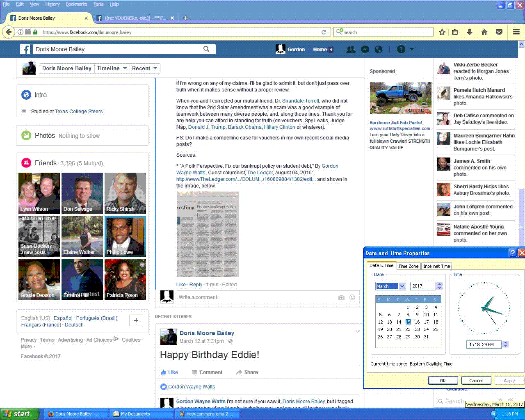Click the Facebook search magnifier icon

click(x=206, y=49)
